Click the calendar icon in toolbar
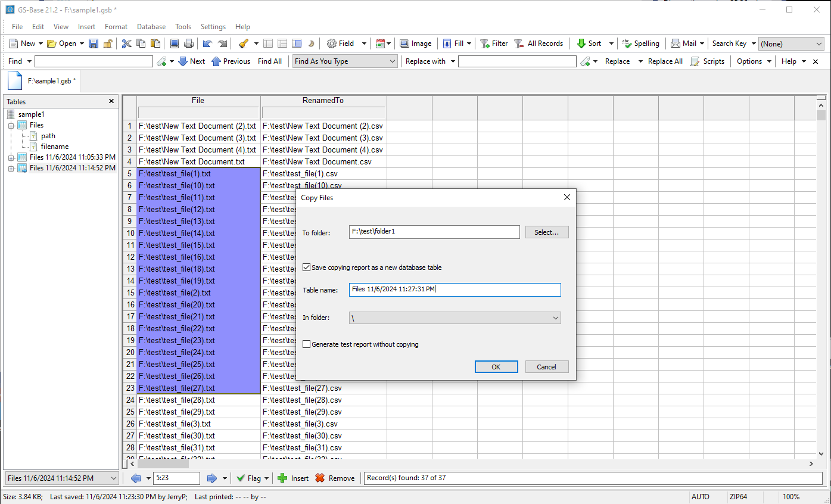 [380, 43]
